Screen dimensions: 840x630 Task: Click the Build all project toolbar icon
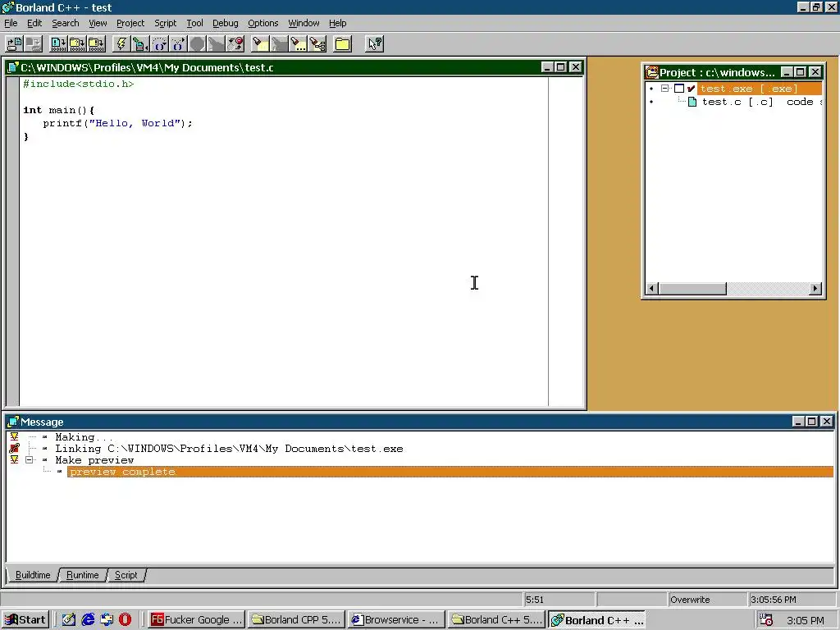pos(97,44)
